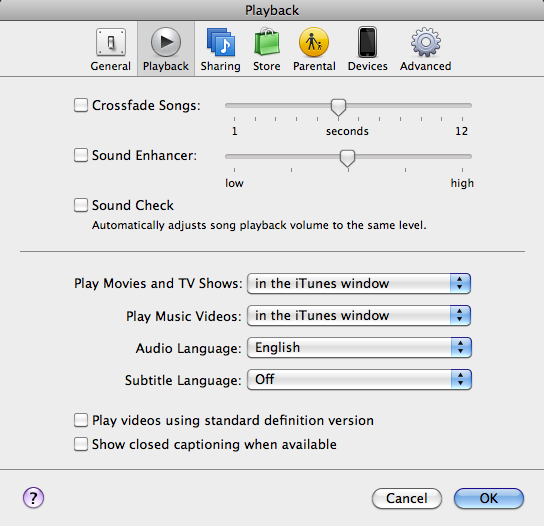
Task: Open Sharing preferences music-note icon
Action: [221, 42]
